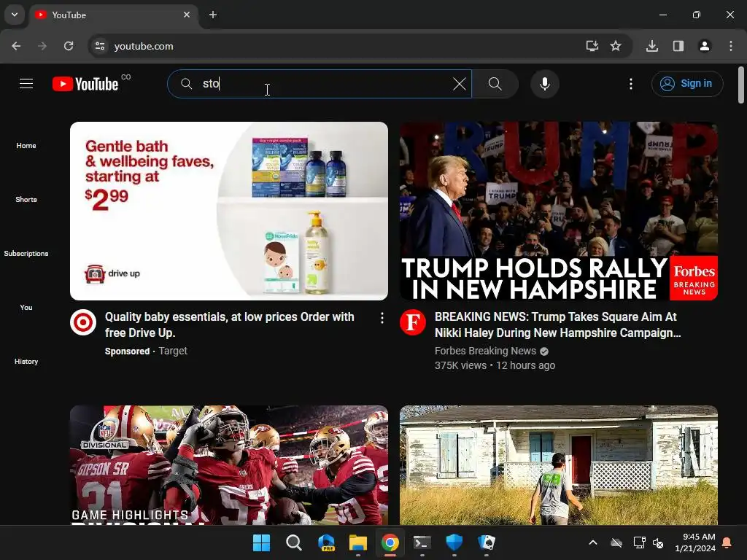The width and height of the screenshot is (747, 560).
Task: Open the Edge PRE taskbar icon
Action: click(326, 542)
